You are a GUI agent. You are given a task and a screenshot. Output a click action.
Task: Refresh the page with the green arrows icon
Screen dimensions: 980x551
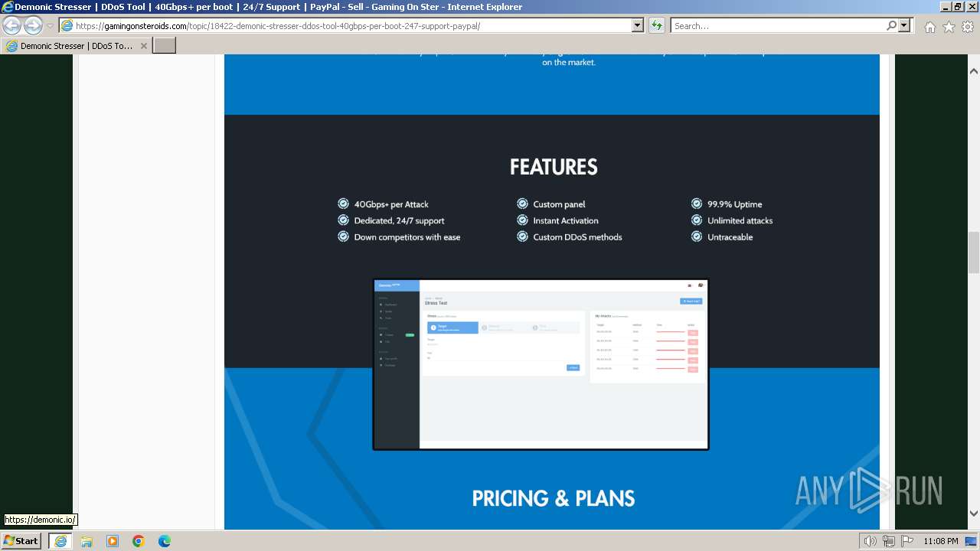[657, 26]
